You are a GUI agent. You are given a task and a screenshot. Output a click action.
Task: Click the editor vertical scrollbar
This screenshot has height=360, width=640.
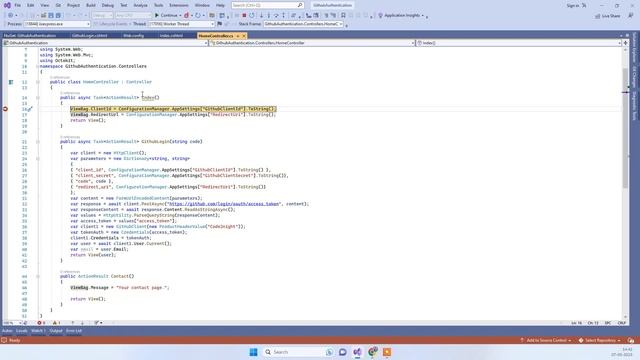625,127
